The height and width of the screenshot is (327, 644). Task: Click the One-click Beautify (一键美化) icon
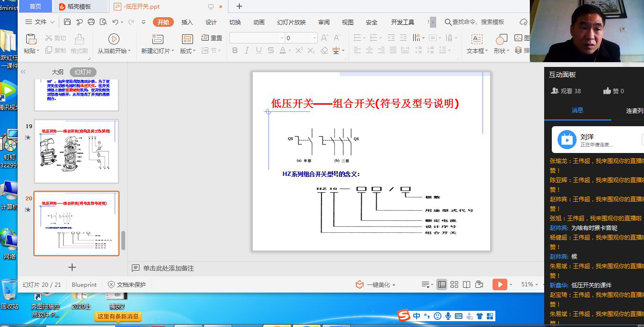coord(360,284)
